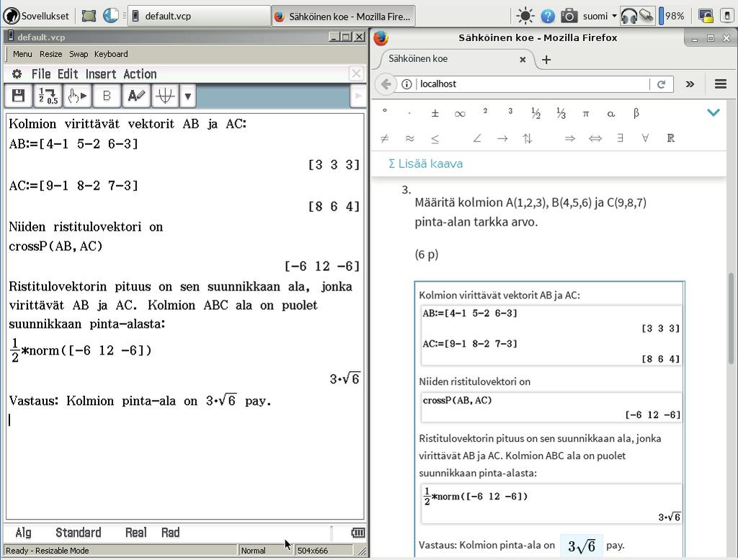Click the localhost address field
The width and height of the screenshot is (738, 560).
click(532, 84)
